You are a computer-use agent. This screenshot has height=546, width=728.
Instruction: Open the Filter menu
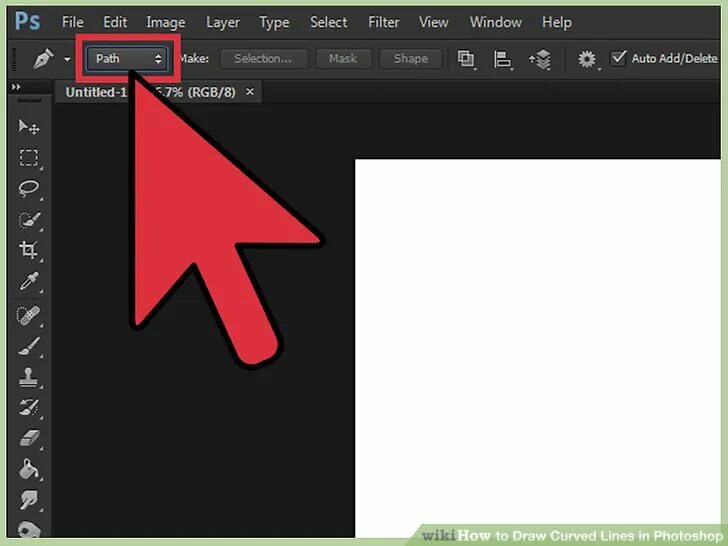(384, 22)
